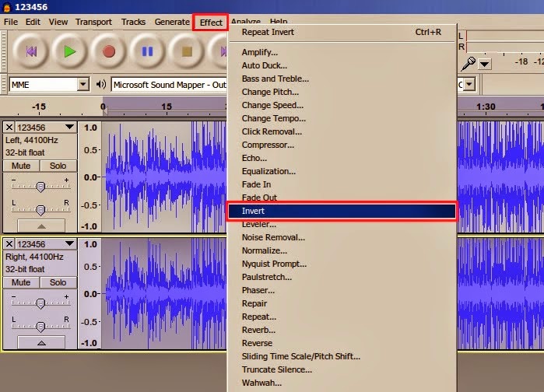Collapse the Left track with the up-arrow button
This screenshot has width=544, height=392.
click(41, 226)
